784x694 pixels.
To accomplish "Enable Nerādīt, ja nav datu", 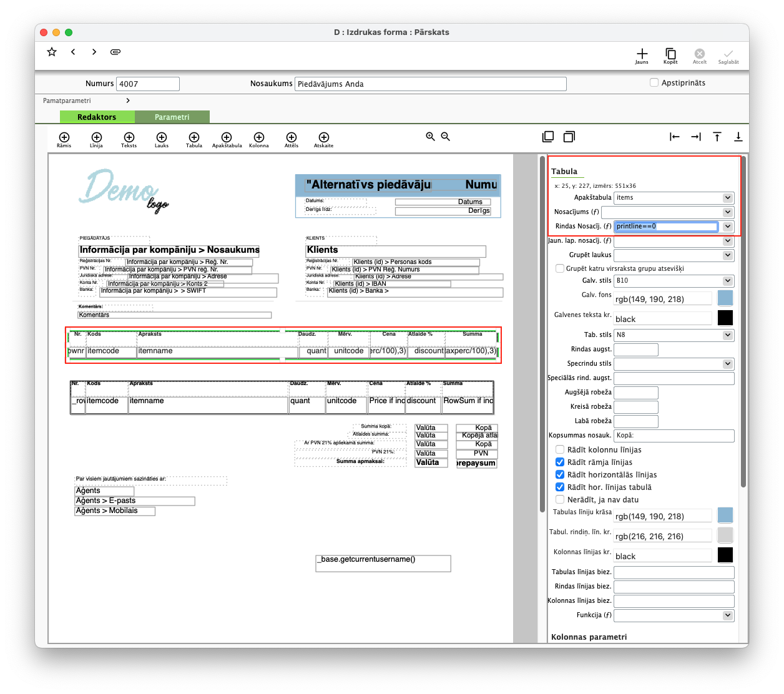I will [x=560, y=499].
